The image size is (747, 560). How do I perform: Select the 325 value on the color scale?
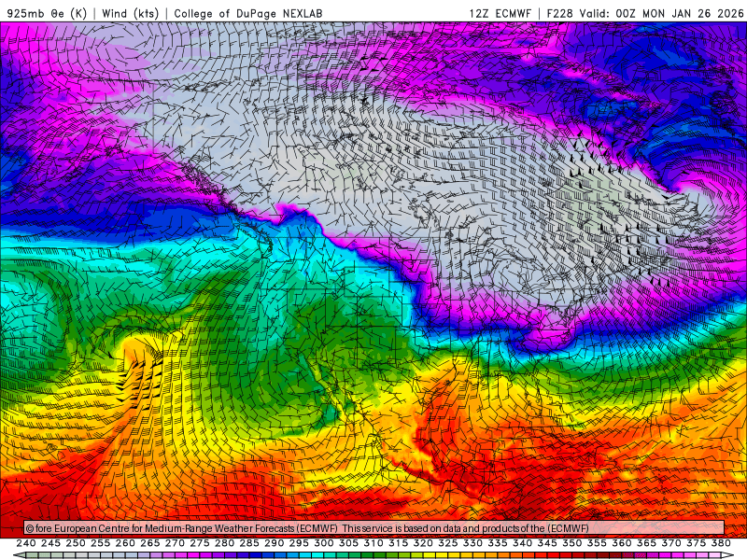point(447,543)
